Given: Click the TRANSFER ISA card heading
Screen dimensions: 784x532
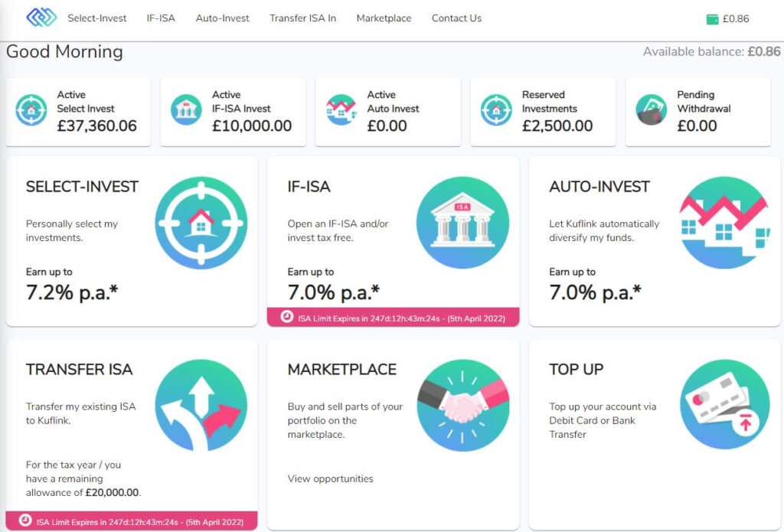Looking at the screenshot, I should [x=79, y=370].
